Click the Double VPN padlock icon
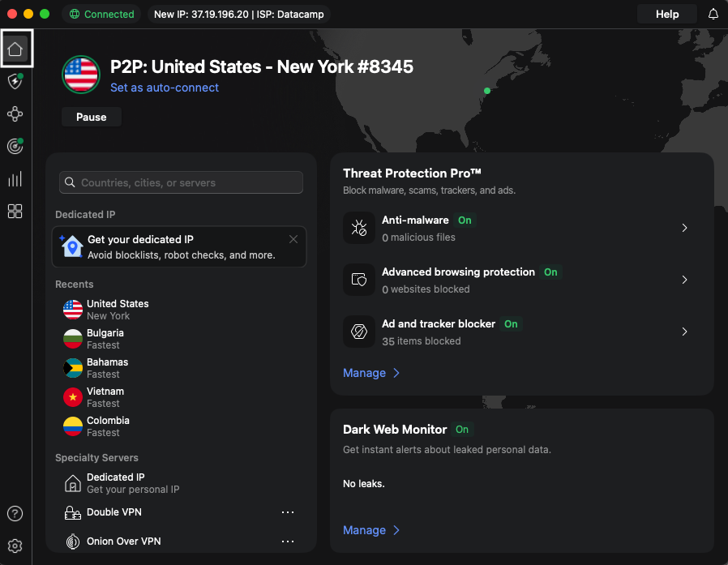Image resolution: width=728 pixels, height=565 pixels. coord(73,512)
